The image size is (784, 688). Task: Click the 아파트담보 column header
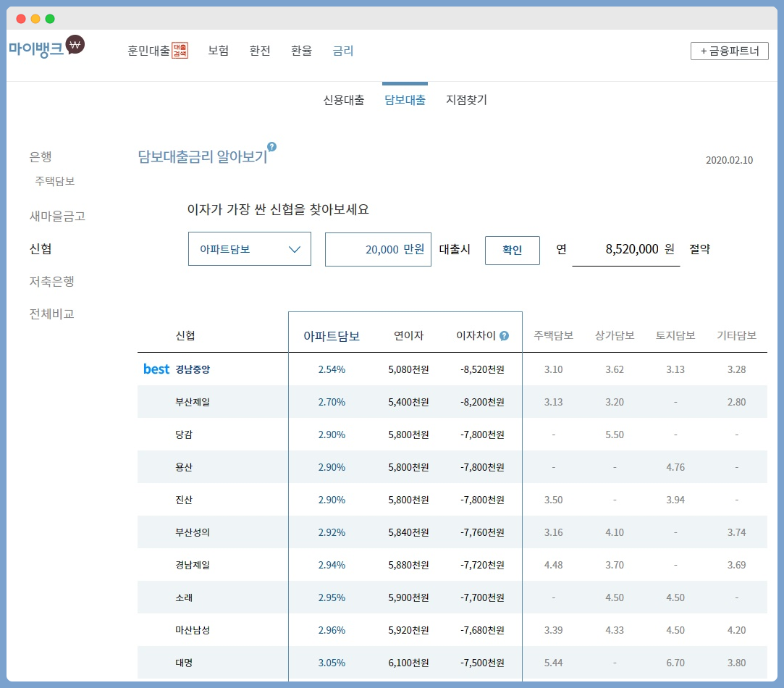point(332,336)
